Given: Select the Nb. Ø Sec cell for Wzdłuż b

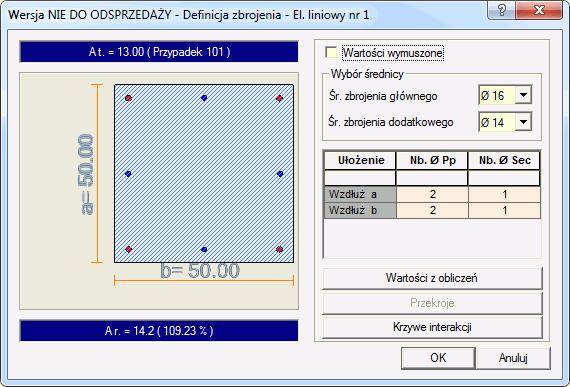Looking at the screenshot, I should [505, 210].
